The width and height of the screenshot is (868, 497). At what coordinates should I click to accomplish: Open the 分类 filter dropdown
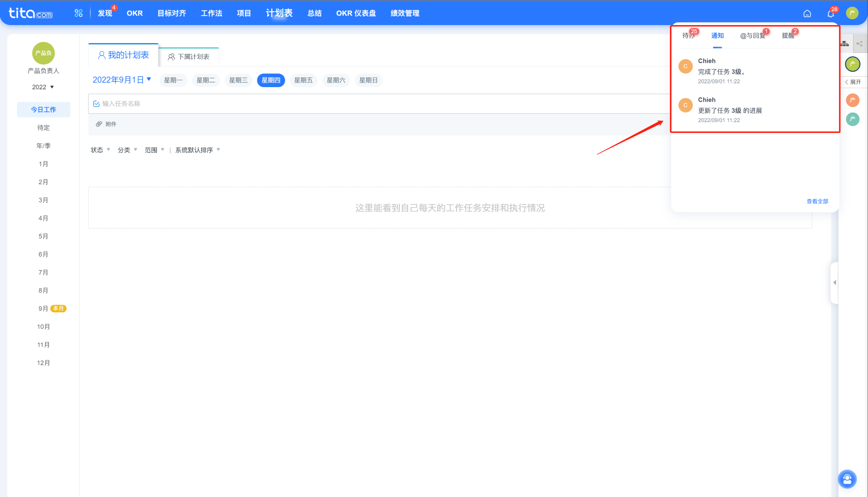click(x=127, y=150)
